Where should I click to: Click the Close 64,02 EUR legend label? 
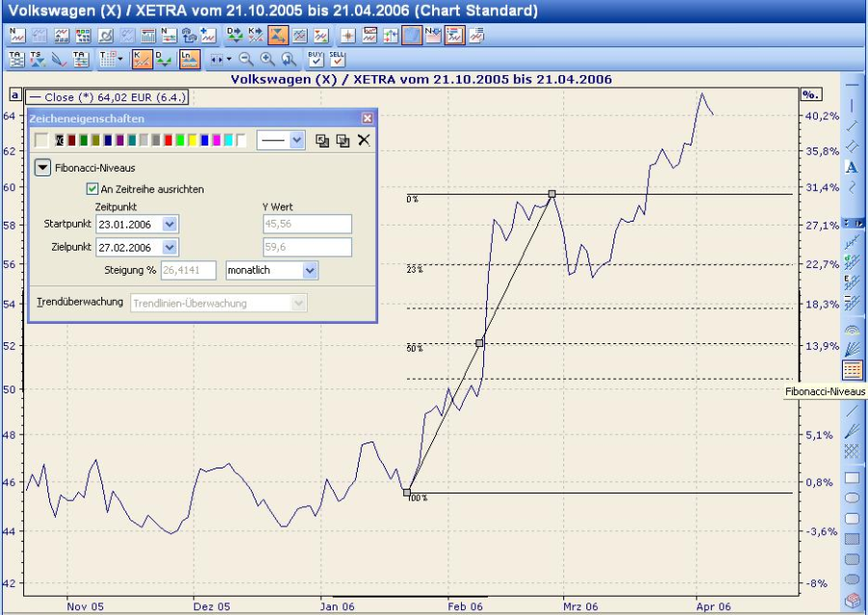[x=106, y=97]
